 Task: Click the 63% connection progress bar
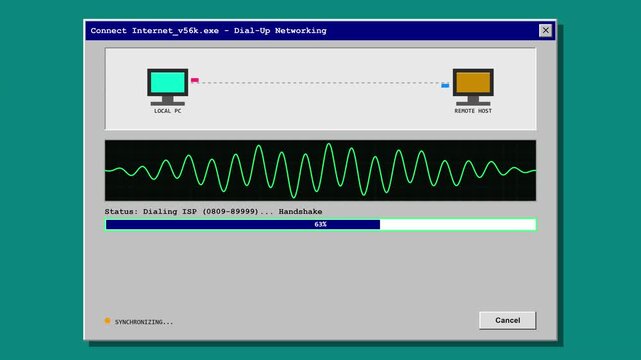pos(320,224)
